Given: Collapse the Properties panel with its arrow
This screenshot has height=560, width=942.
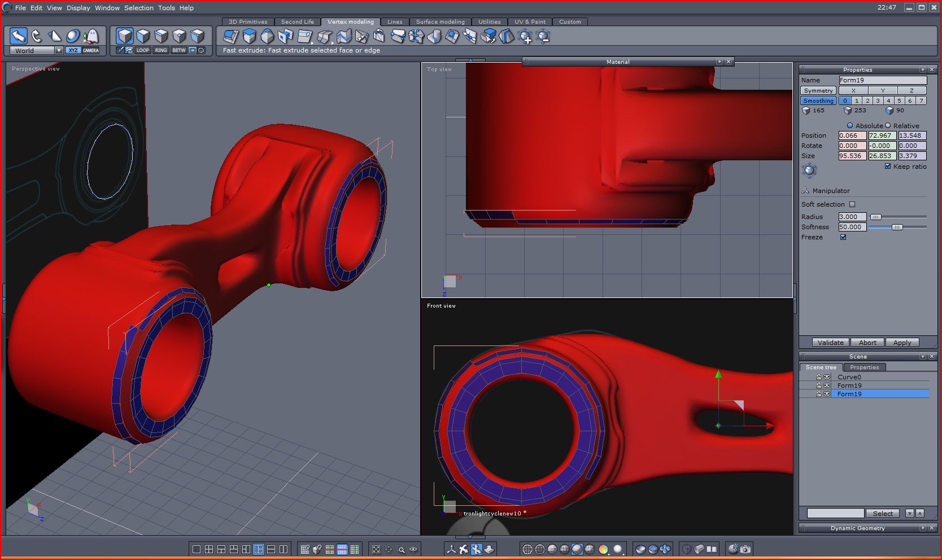Looking at the screenshot, I should pos(923,70).
